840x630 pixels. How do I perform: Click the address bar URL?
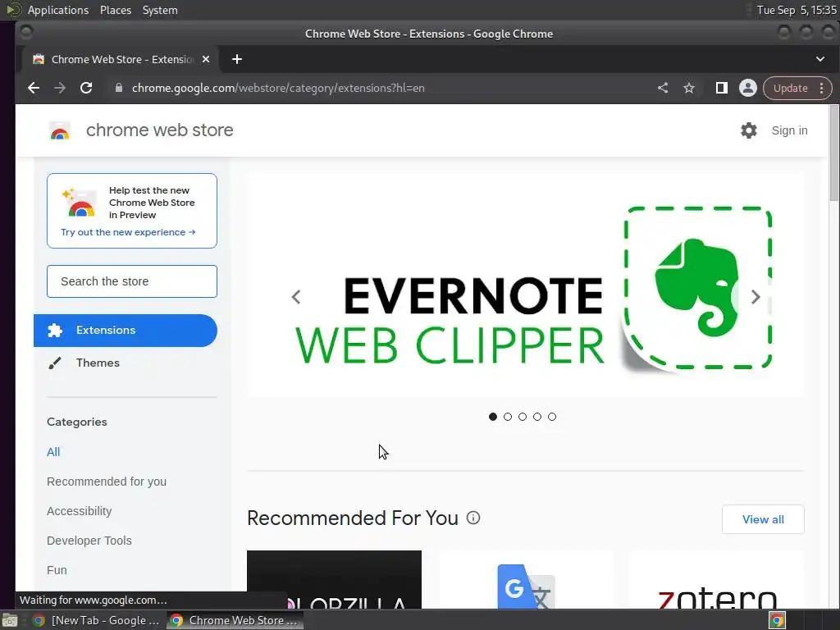click(278, 88)
